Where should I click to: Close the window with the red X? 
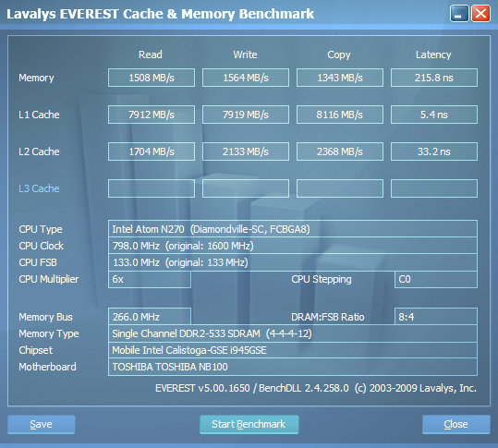pyautogui.click(x=480, y=14)
